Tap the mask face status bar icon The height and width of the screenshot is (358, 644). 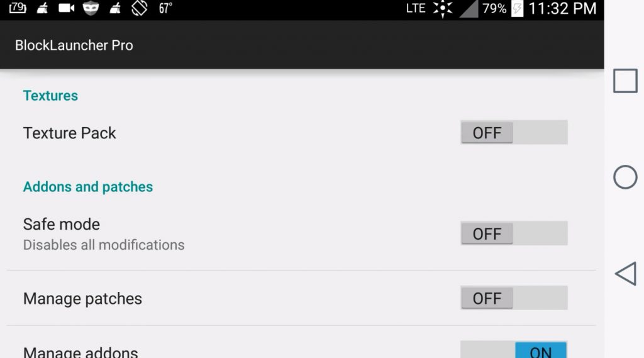[91, 8]
